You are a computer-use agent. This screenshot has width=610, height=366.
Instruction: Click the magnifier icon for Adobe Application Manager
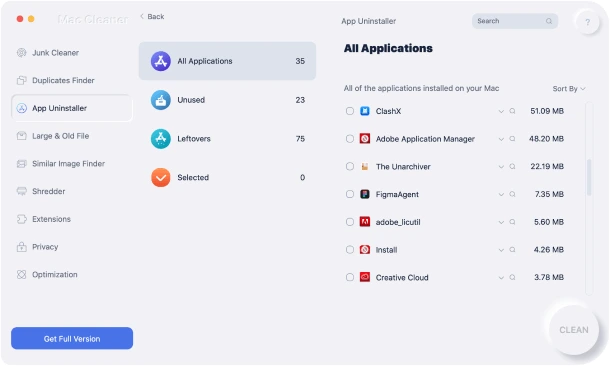[x=512, y=139]
